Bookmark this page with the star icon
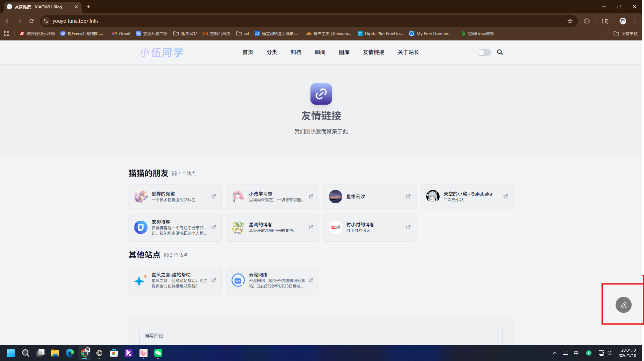644x361 pixels. (570, 21)
